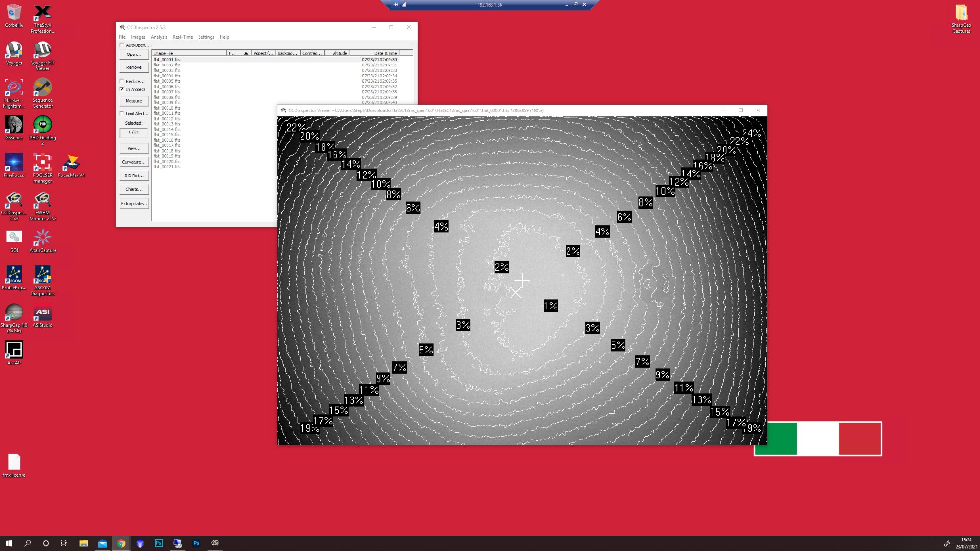The image size is (980, 551).
Task: Open the ASCOM Diagnostics shortcut
Action: pos(43,281)
